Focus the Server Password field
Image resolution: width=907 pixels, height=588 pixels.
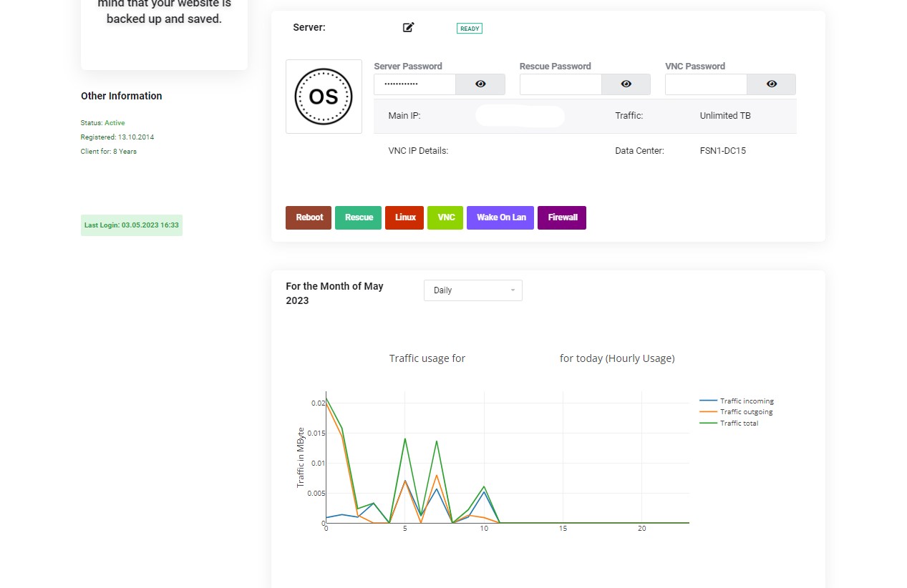[x=414, y=84]
